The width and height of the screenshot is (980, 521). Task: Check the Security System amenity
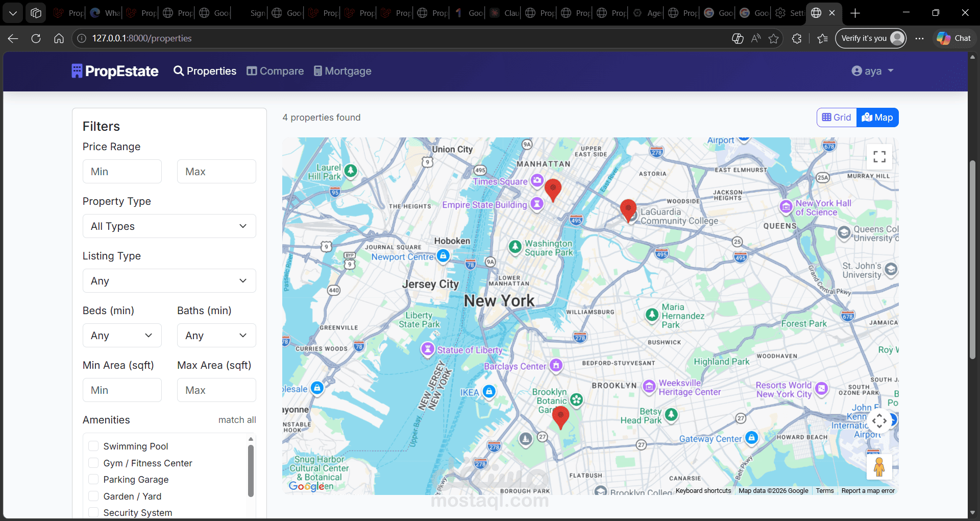click(x=93, y=512)
